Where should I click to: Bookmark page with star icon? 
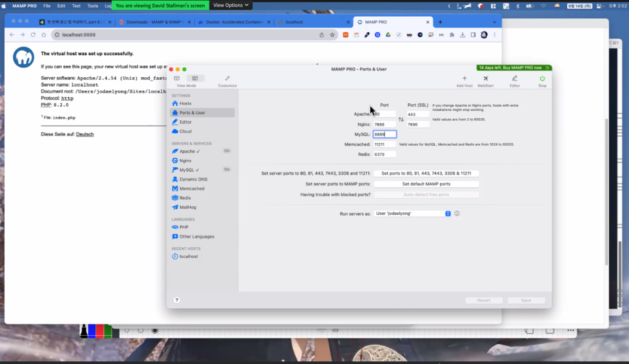(332, 35)
